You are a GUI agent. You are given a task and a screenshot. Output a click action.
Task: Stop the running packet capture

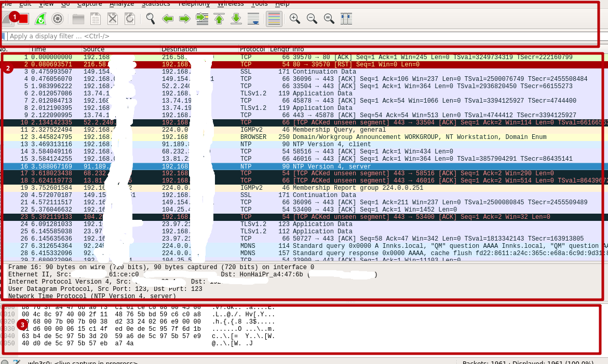[x=23, y=19]
